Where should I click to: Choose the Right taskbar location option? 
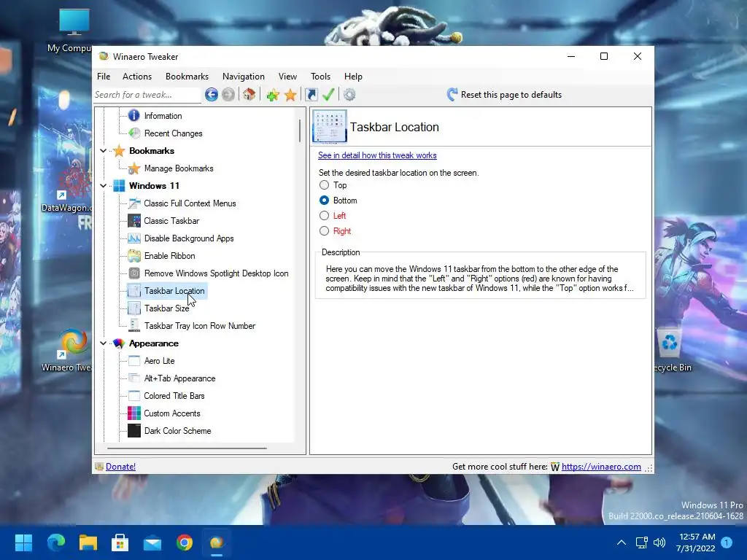(x=324, y=231)
